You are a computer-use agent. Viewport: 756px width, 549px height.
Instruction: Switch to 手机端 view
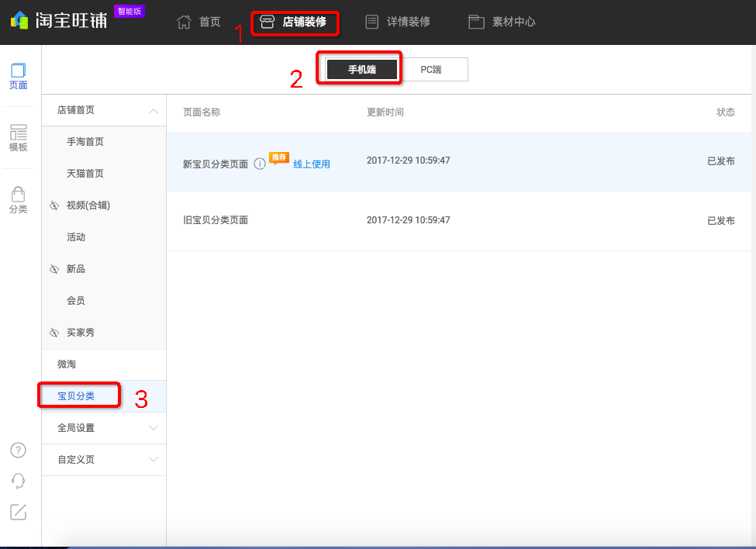point(362,70)
